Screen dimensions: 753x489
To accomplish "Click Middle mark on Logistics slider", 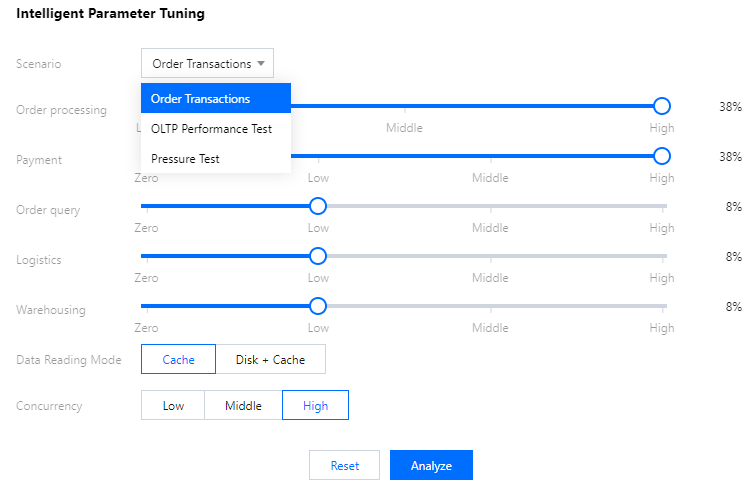I will tap(490, 278).
